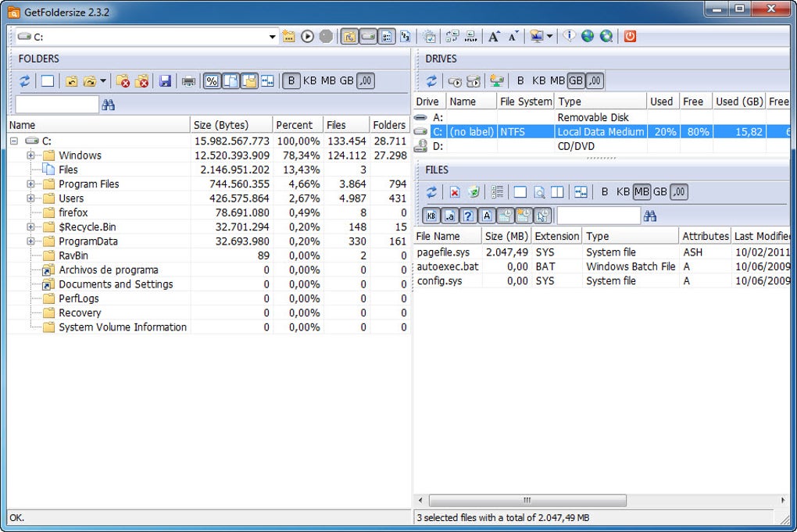Click the file preview magnifier icon
Image resolution: width=797 pixels, height=532 pixels.
tap(539, 192)
